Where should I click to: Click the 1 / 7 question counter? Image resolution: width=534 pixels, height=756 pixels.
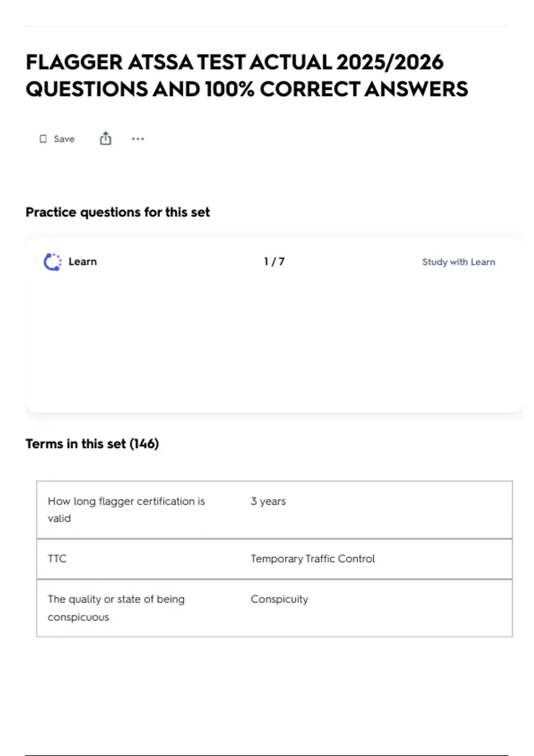(274, 261)
